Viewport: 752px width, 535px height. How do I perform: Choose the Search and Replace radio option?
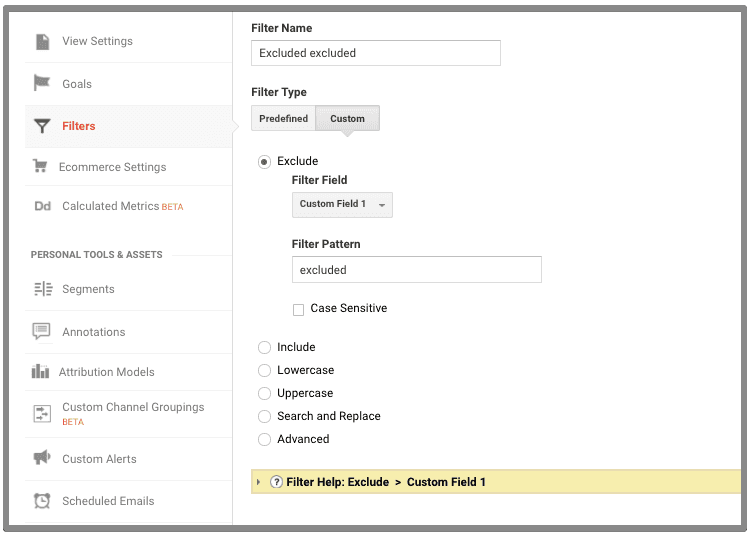[264, 416]
